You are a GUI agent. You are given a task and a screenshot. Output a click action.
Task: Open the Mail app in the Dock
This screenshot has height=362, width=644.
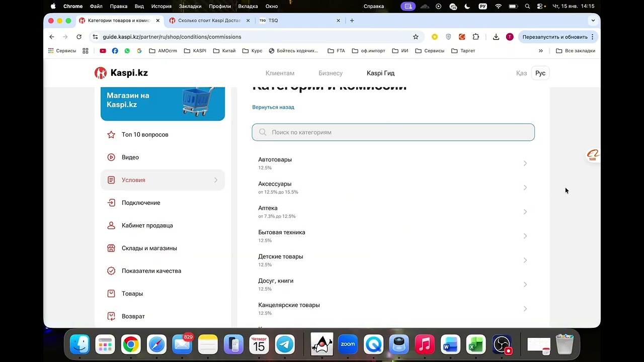point(182,345)
